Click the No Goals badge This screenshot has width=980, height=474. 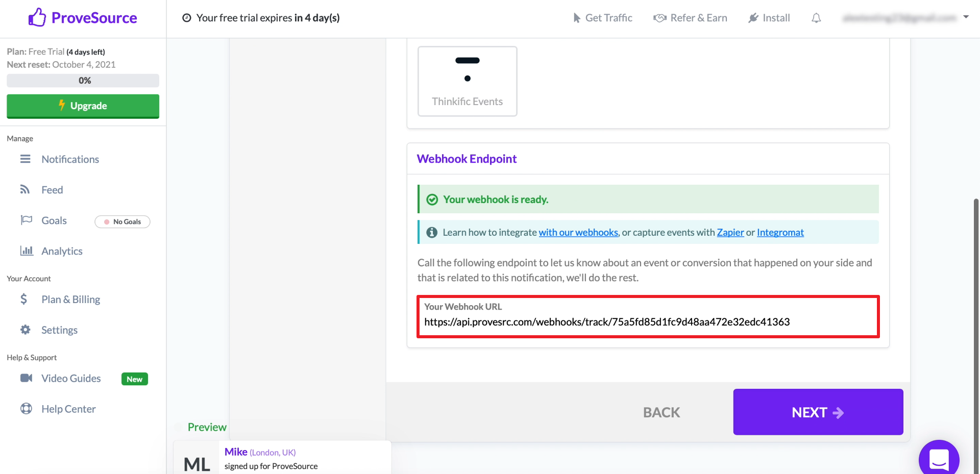pyautogui.click(x=122, y=221)
